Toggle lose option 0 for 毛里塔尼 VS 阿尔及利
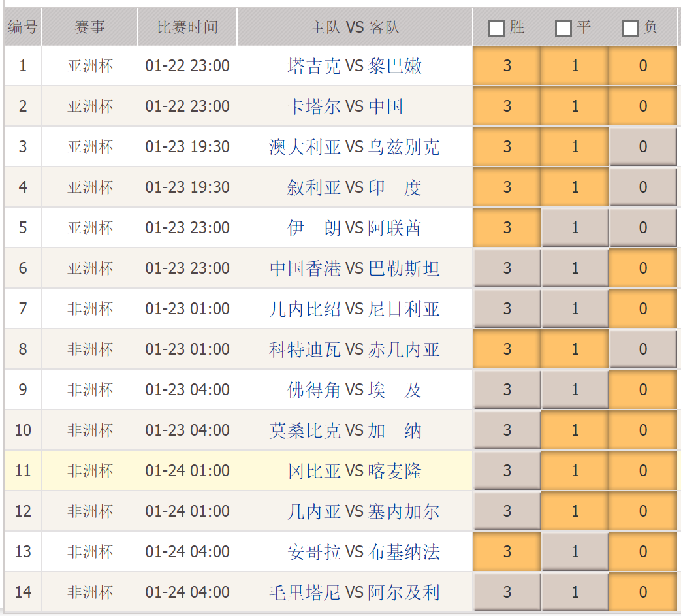The height and width of the screenshot is (616, 681). [x=642, y=592]
